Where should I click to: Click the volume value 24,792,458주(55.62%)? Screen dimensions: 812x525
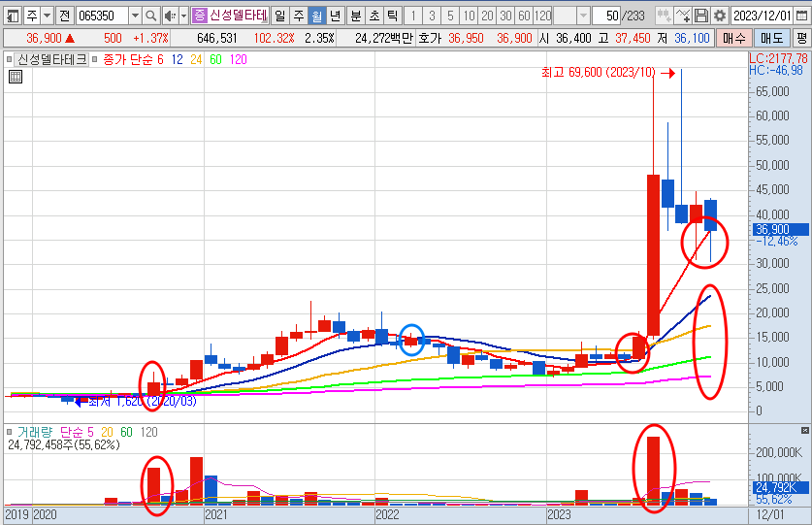[64, 445]
